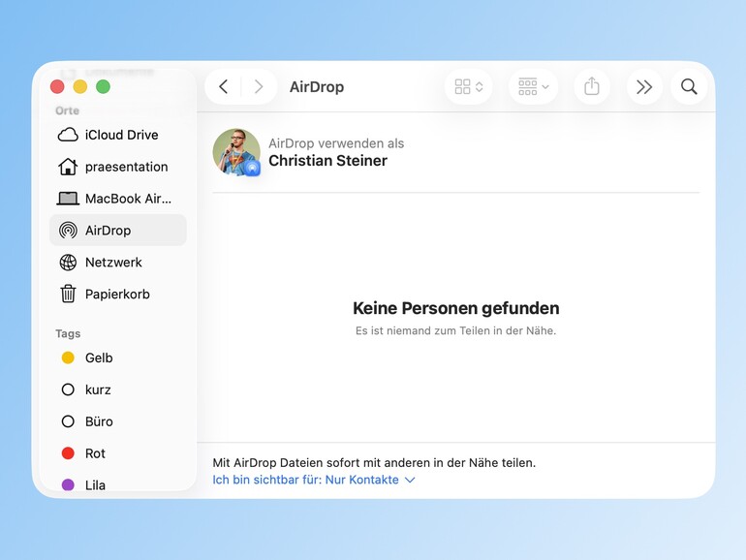Filter by the Gelb tag label
The height and width of the screenshot is (560, 746).
[x=99, y=358]
